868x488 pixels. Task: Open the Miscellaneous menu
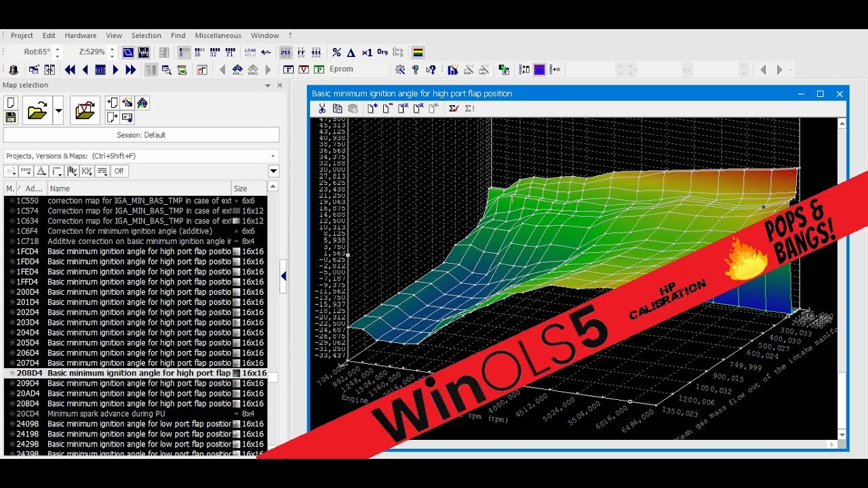pyautogui.click(x=218, y=35)
